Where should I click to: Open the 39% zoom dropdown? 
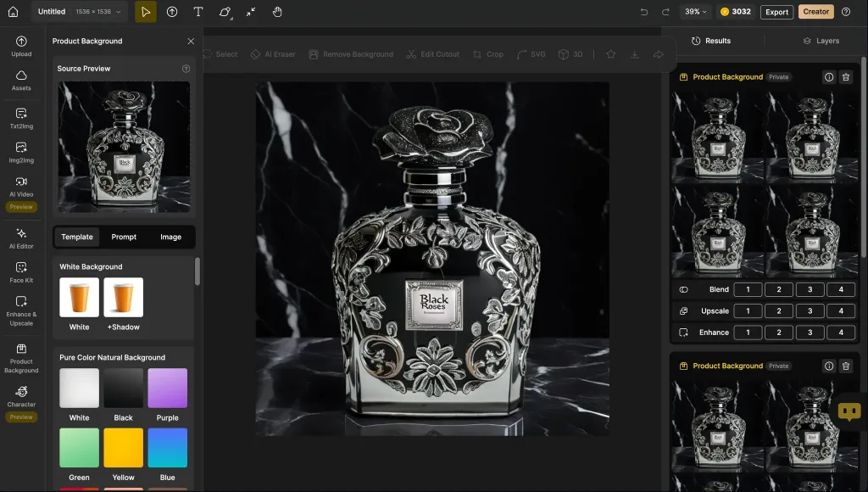pyautogui.click(x=696, y=12)
